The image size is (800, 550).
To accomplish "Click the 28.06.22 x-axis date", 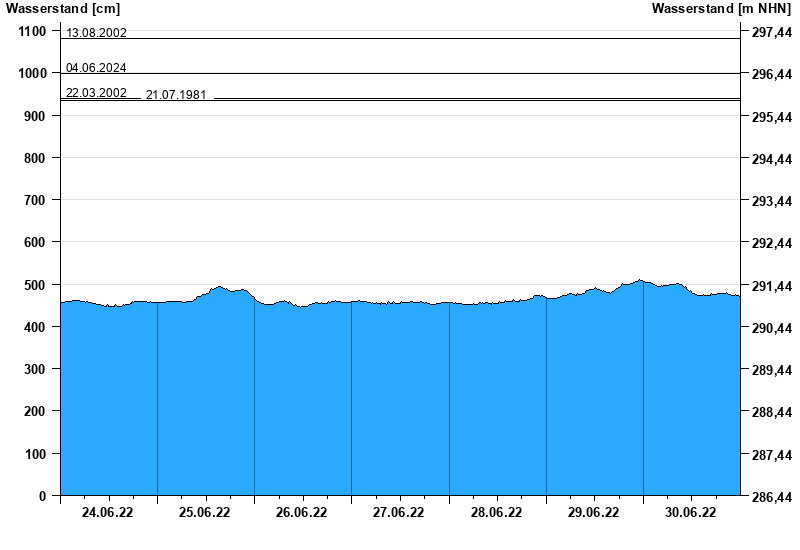I will click(x=496, y=513).
